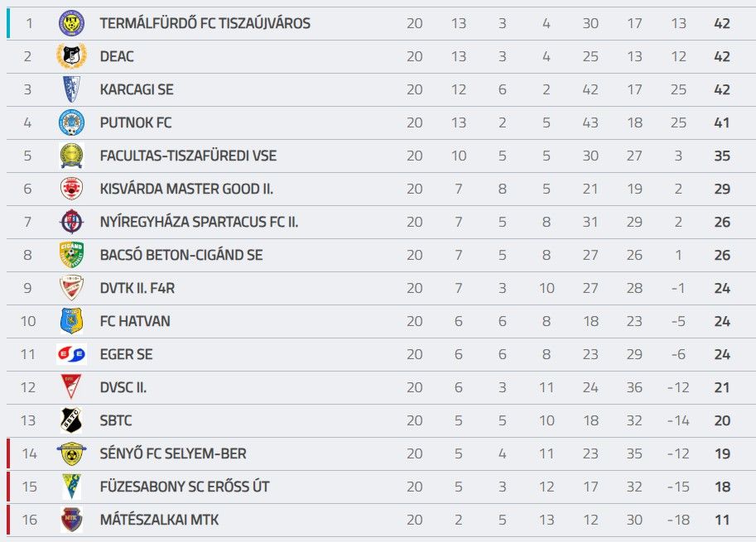This screenshot has width=756, height=542.
Task: Open the Sényő FC Selyem-Ber team link
Action: pos(173,453)
